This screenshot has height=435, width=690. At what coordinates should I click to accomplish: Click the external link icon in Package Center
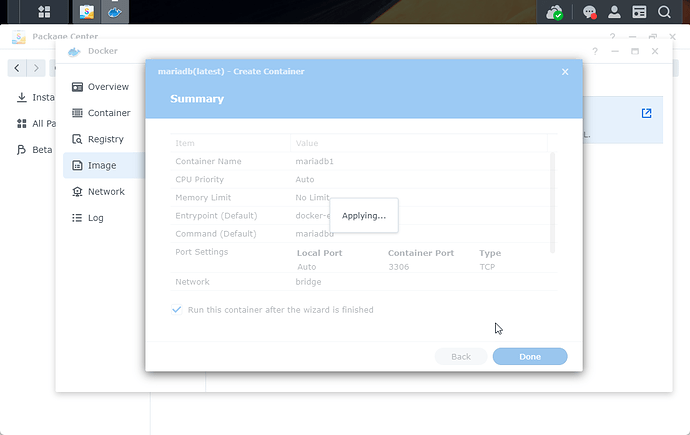[x=646, y=113]
